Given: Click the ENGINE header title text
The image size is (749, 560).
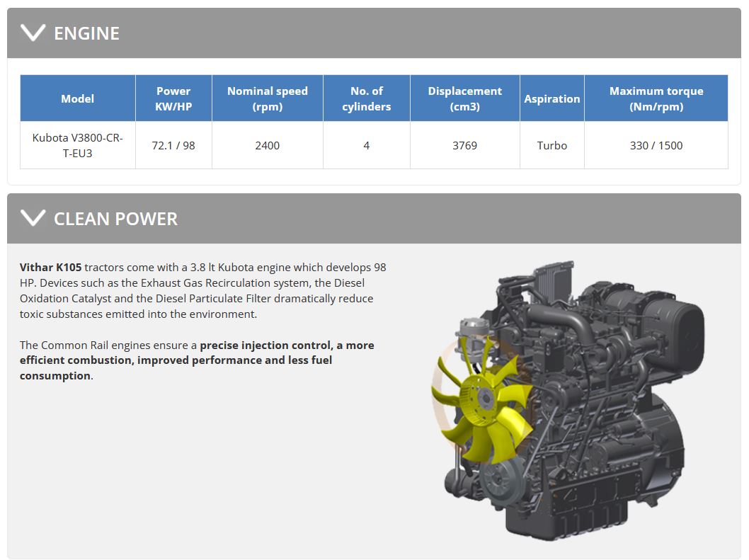Looking at the screenshot, I should [x=86, y=33].
